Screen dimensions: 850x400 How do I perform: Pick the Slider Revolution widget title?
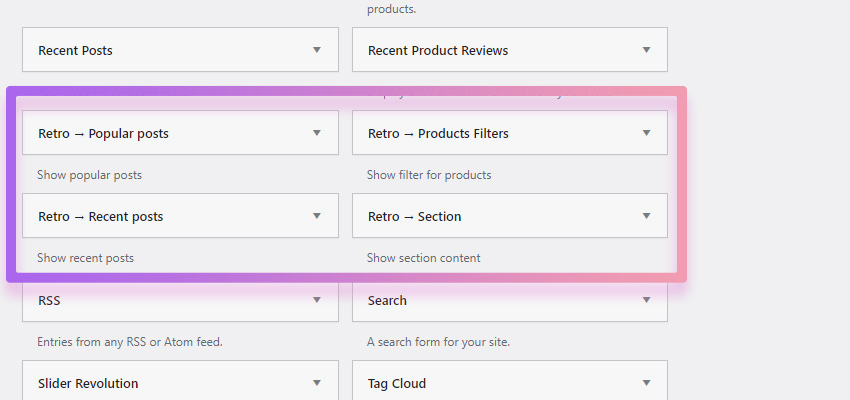pos(88,383)
